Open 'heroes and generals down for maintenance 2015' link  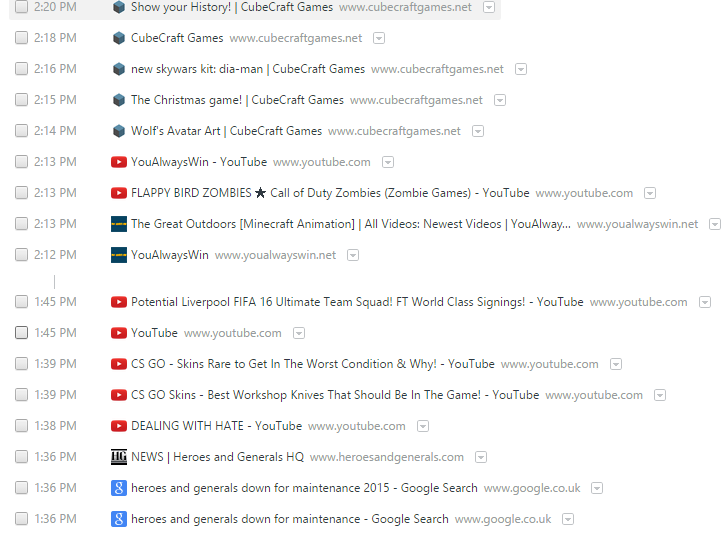(x=304, y=488)
